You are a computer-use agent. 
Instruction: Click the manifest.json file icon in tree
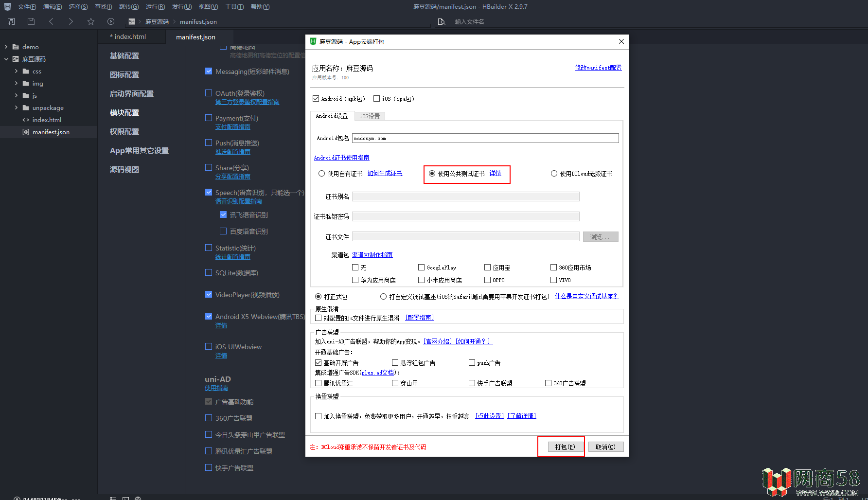[x=26, y=132]
